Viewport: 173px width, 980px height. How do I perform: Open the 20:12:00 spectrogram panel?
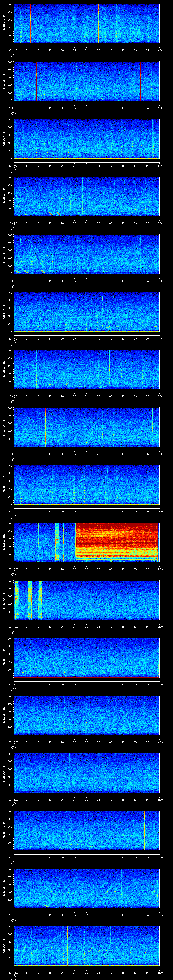coord(86,657)
